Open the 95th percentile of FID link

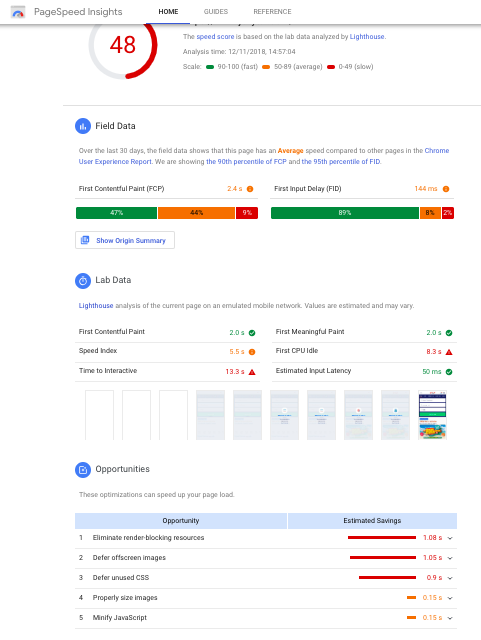coord(341,162)
